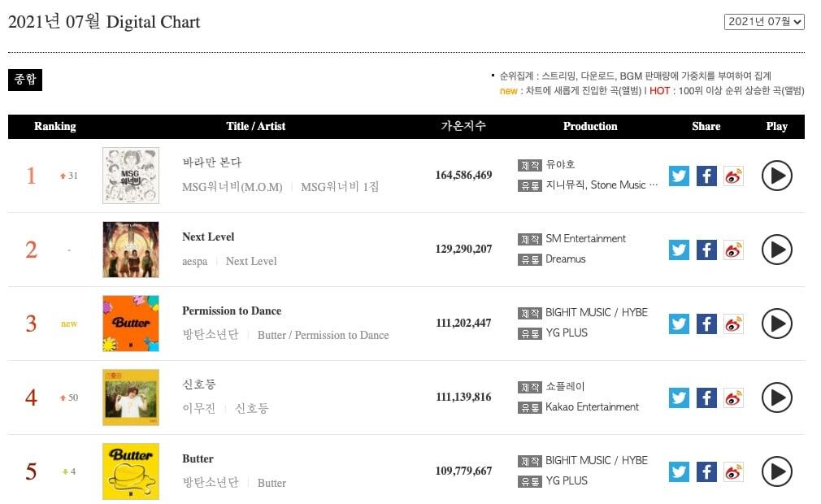
Task: Share 신호등 on Weibo
Action: coord(733,398)
